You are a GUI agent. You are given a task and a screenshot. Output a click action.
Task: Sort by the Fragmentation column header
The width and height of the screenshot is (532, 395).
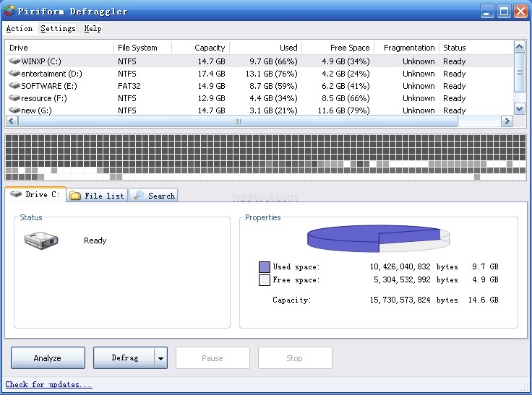(406, 48)
